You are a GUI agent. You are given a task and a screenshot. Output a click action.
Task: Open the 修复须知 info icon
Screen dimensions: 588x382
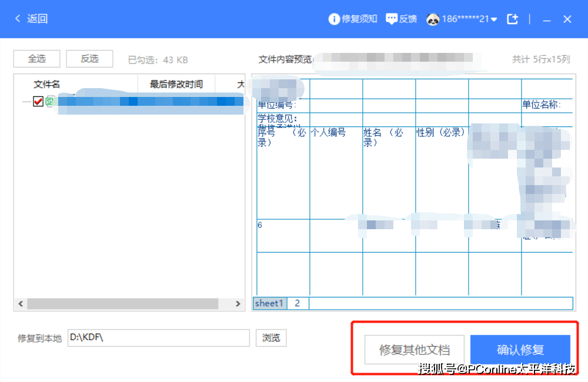(x=334, y=19)
